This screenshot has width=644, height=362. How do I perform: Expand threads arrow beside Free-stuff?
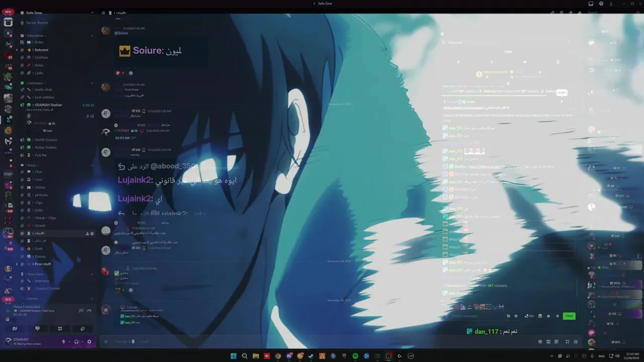[x=17, y=264]
